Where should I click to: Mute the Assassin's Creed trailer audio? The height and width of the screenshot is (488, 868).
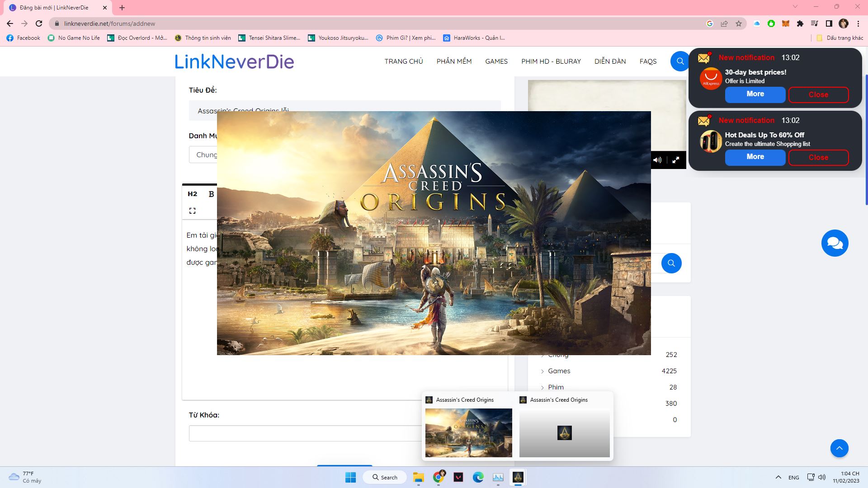pos(658,160)
